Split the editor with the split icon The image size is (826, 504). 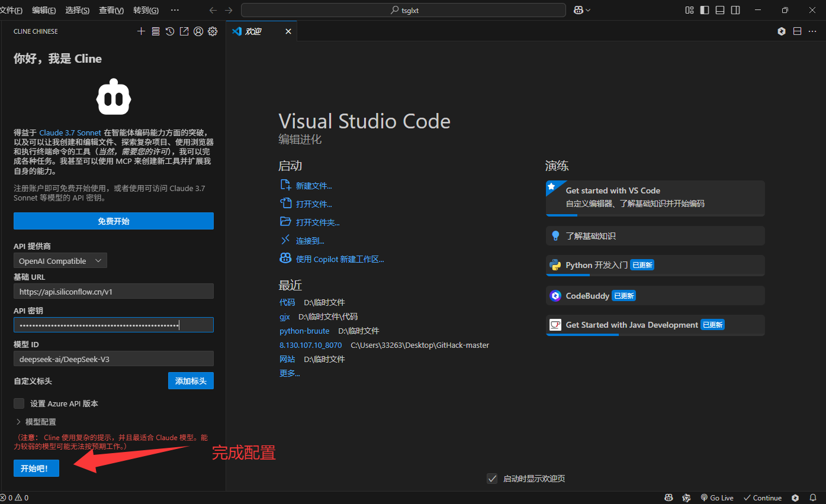(797, 31)
